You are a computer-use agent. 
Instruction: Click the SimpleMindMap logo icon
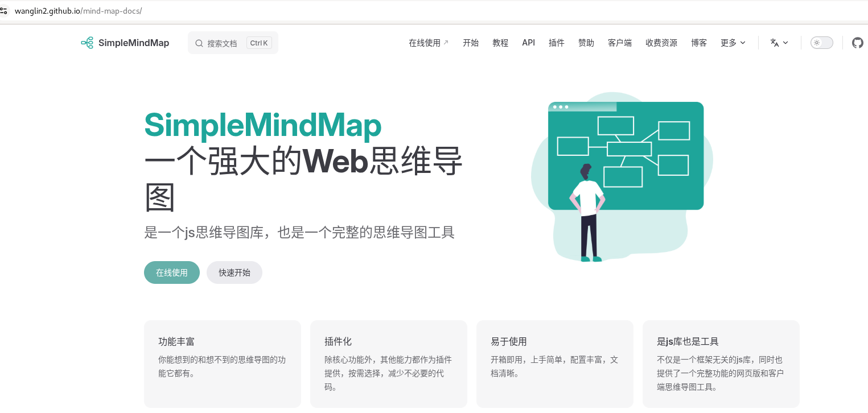(x=87, y=43)
